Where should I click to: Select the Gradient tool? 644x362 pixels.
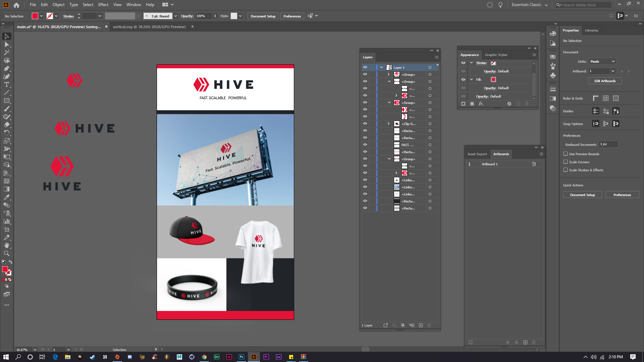coord(7,189)
